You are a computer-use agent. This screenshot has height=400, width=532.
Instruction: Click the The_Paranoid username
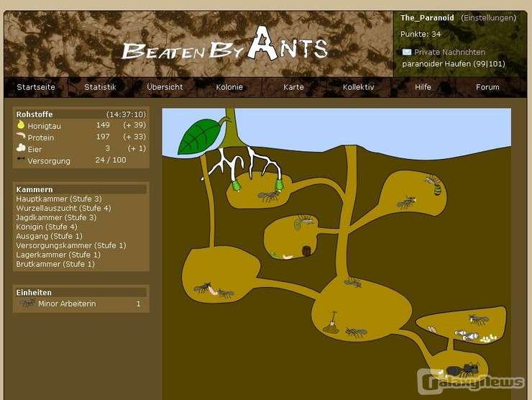pos(427,18)
